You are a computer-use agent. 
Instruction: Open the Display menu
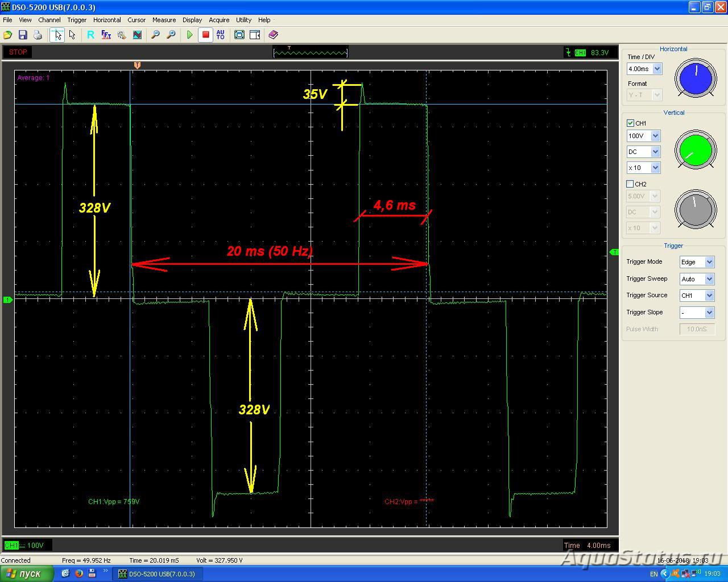coord(192,20)
